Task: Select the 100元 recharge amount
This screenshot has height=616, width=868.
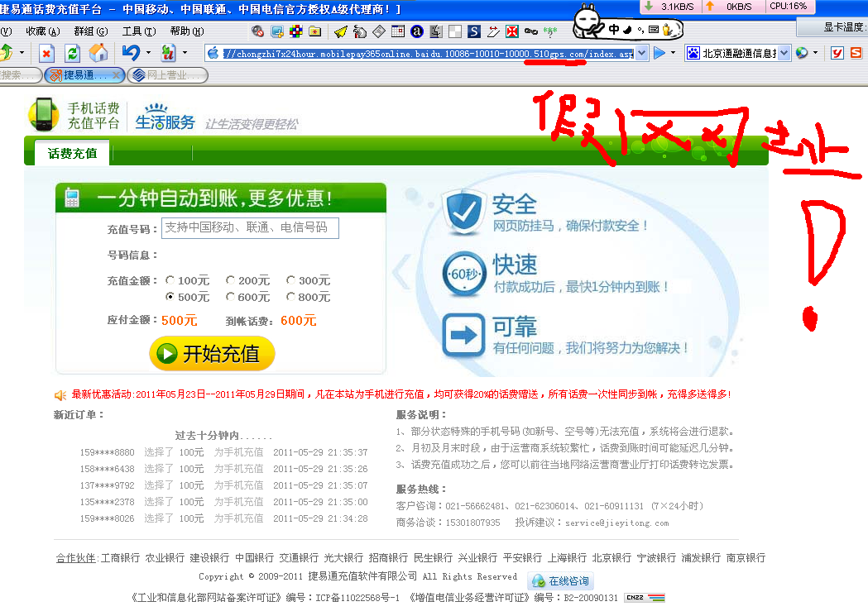Action: tap(170, 279)
